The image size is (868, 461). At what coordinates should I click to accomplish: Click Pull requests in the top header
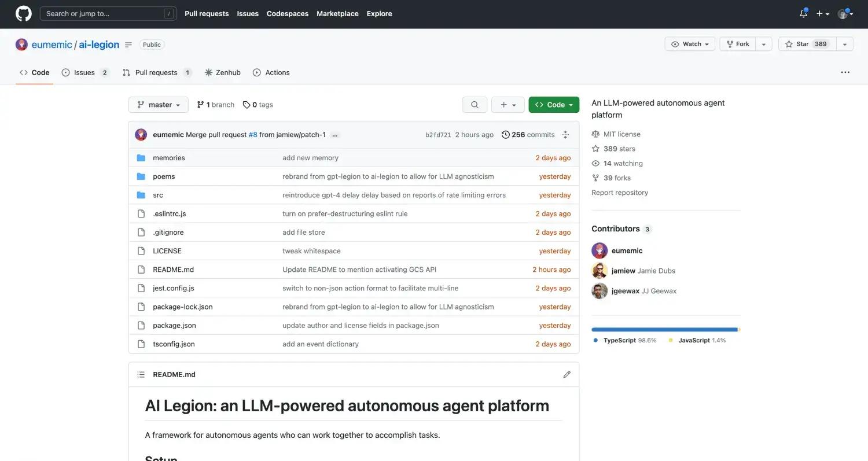pyautogui.click(x=207, y=14)
